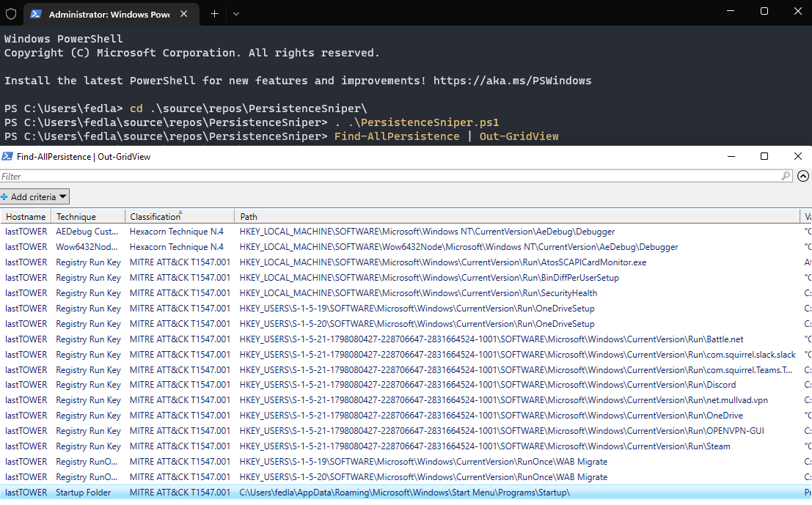
Task: Select the Discord Run key row
Action: [x=406, y=385]
